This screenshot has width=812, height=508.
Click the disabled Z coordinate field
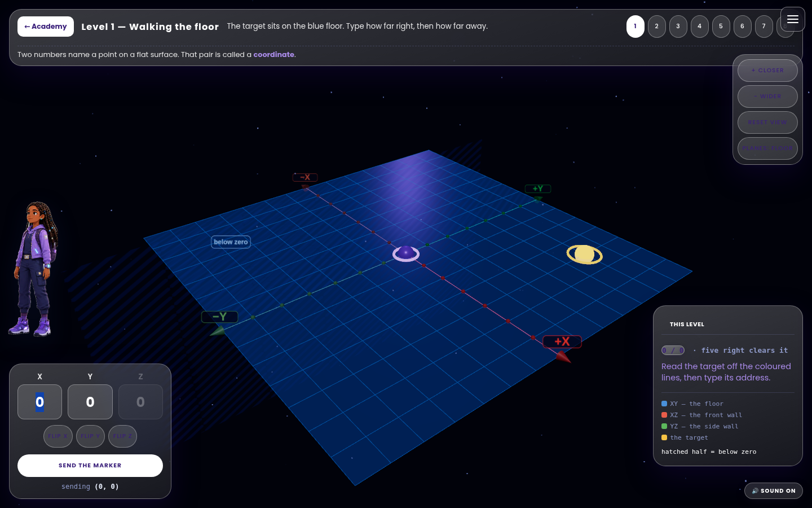click(140, 402)
